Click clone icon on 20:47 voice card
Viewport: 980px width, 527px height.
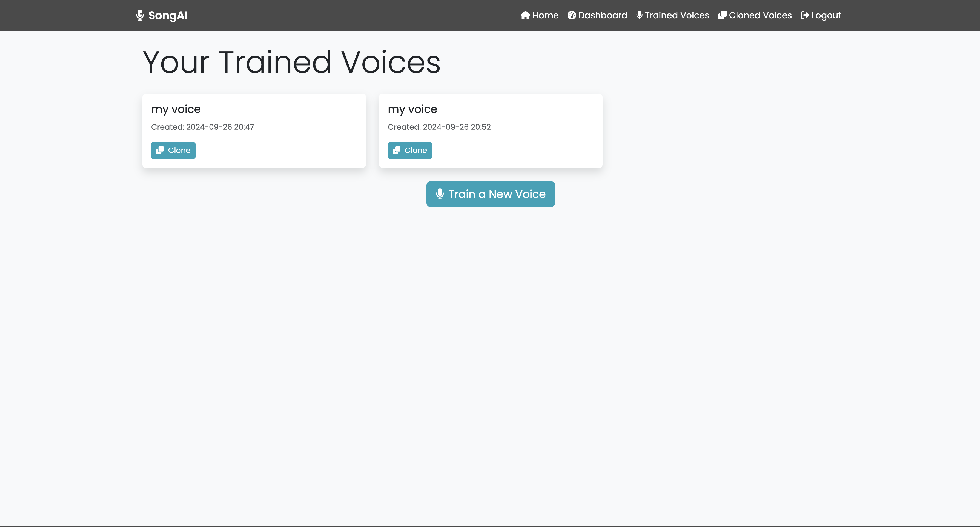point(160,151)
